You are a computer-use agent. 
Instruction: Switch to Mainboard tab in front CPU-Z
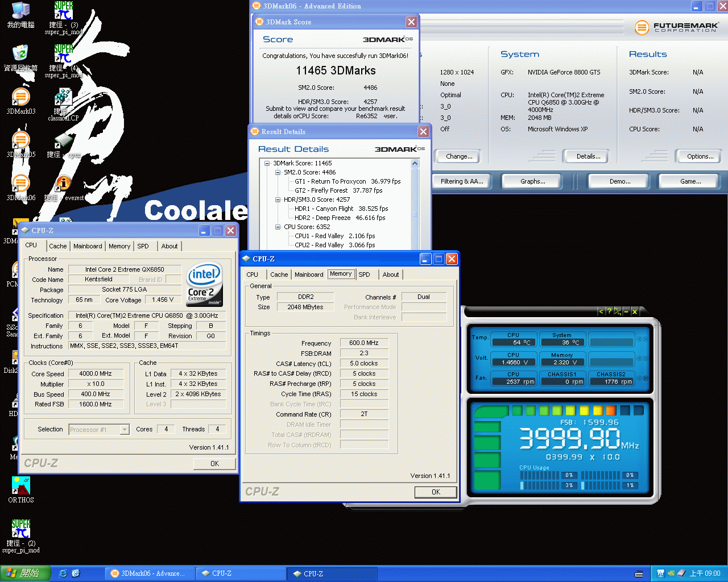(x=309, y=275)
